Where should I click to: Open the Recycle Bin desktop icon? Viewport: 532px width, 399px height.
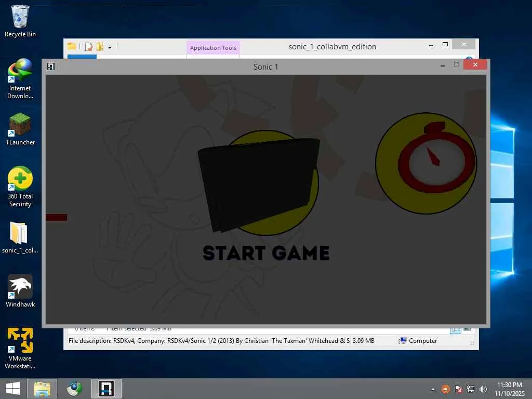[20, 21]
